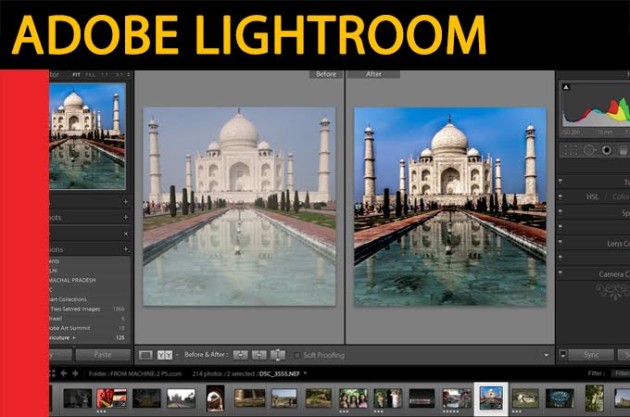Toggle the Lens Corrections panel switch
This screenshot has height=417, width=630.
561,243
